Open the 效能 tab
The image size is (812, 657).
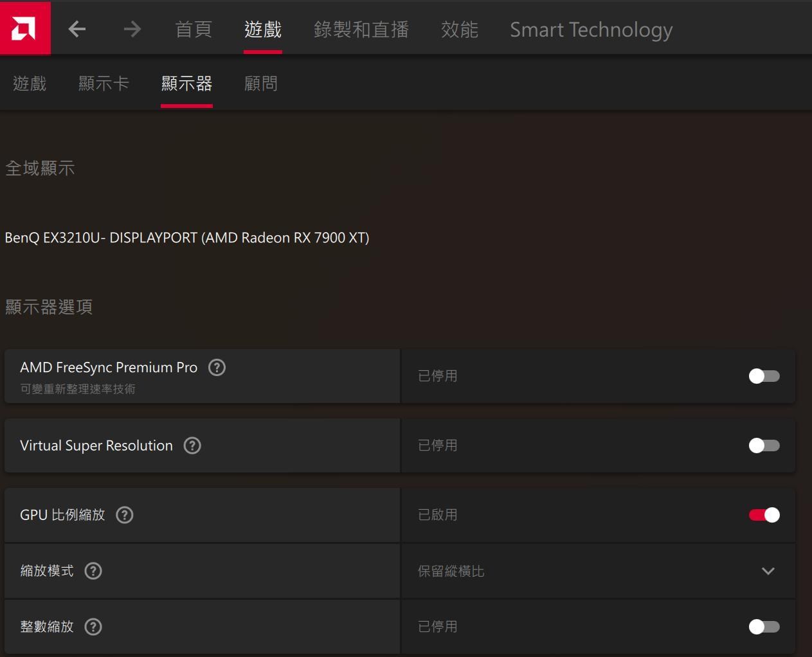click(460, 30)
